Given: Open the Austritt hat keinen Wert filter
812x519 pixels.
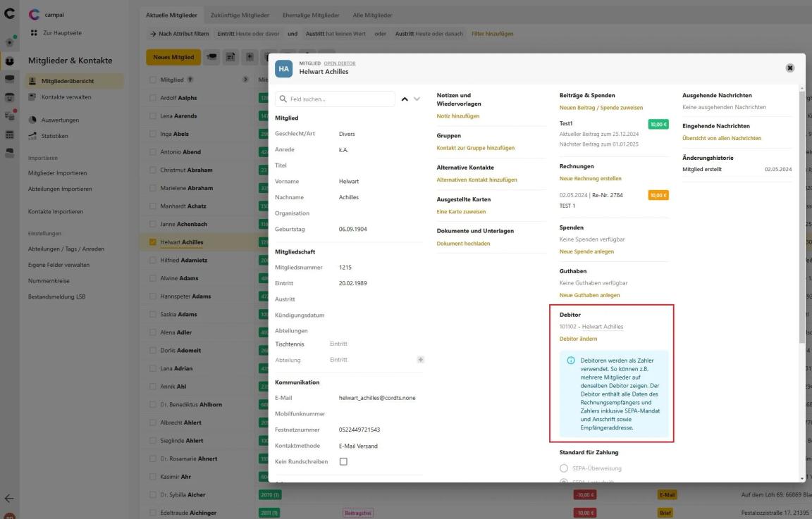Looking at the screenshot, I should [x=335, y=34].
